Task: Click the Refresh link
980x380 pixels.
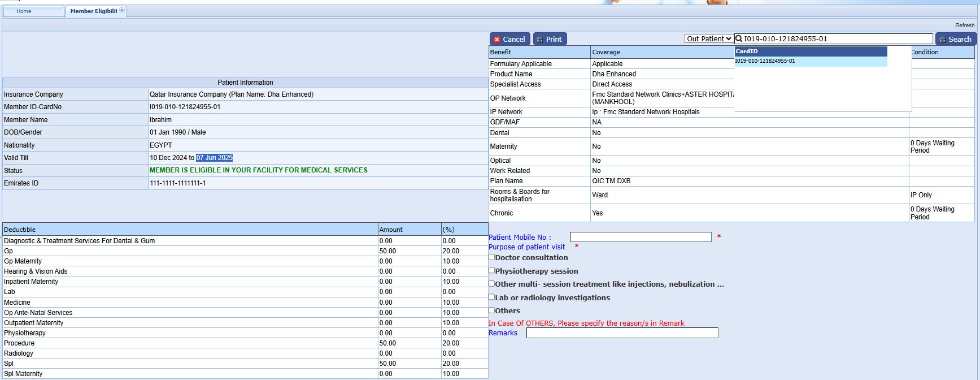Action: tap(964, 25)
